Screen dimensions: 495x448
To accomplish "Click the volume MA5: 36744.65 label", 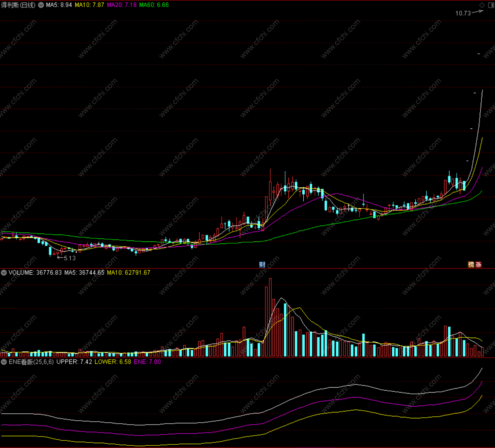I will [84, 273].
